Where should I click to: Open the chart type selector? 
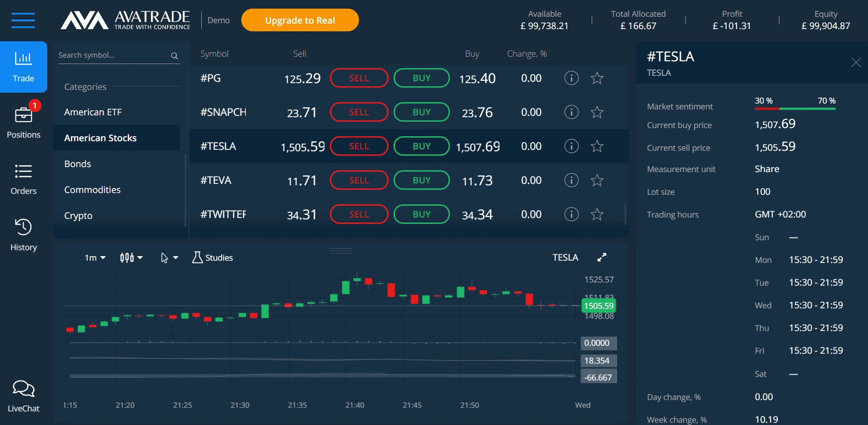tap(131, 257)
